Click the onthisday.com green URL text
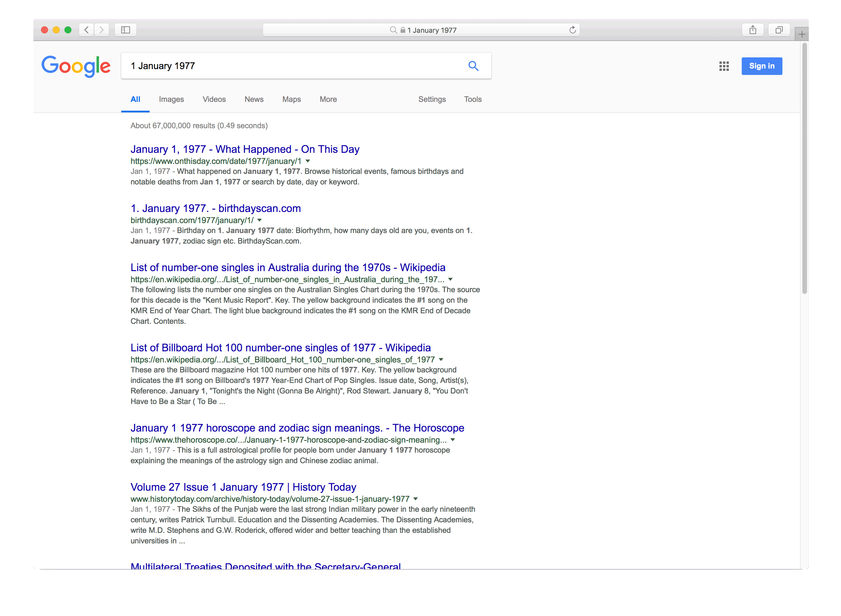The height and width of the screenshot is (616, 841). click(x=216, y=161)
